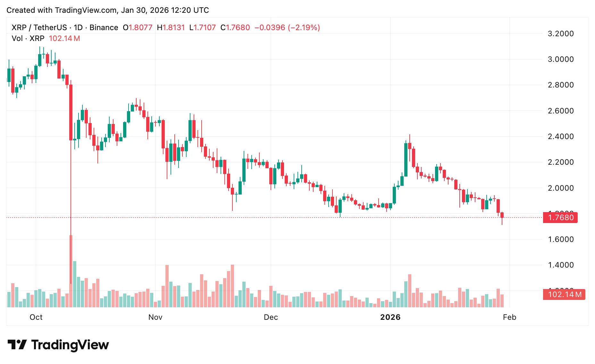Image resolution: width=595 pixels, height=364 pixels.
Task: Click the −0.0396 (−2.19%) change text
Action: [287, 28]
